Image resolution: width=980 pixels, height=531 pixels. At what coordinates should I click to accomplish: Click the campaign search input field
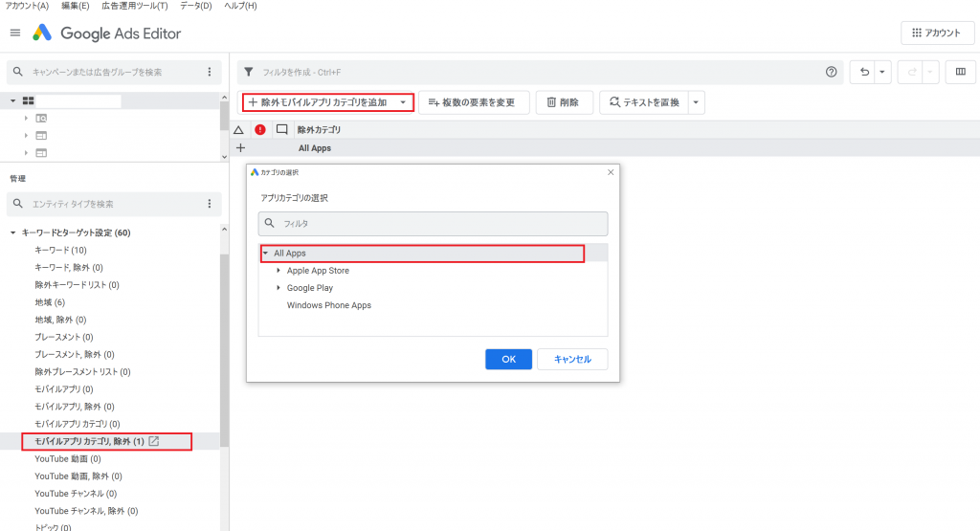(x=116, y=72)
